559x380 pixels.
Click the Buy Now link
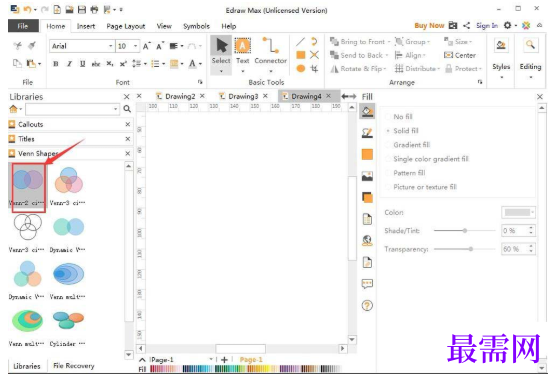[x=429, y=26]
